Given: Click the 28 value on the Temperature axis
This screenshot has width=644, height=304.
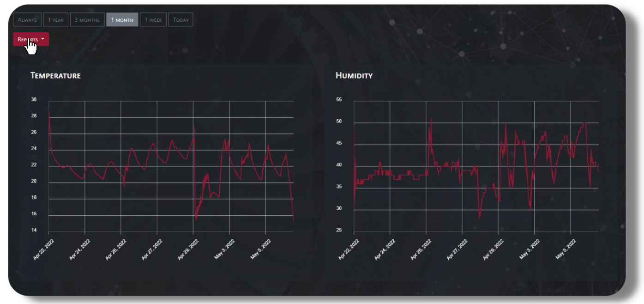Looking at the screenshot, I should [x=34, y=116].
